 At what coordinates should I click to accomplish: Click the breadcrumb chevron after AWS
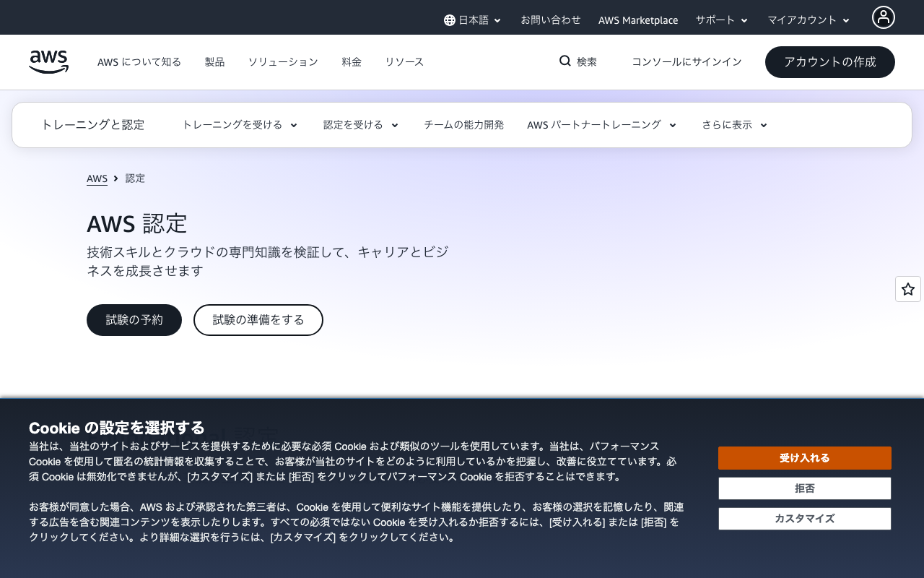tap(116, 178)
